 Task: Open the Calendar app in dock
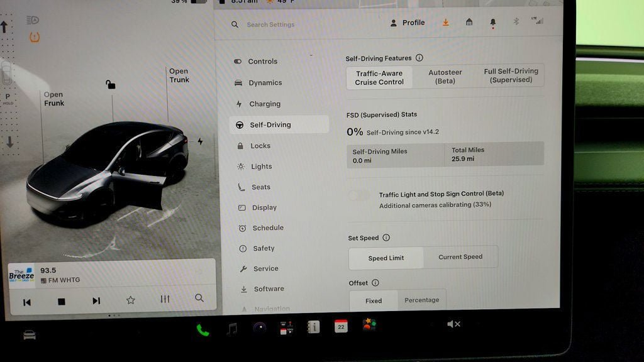tap(341, 327)
